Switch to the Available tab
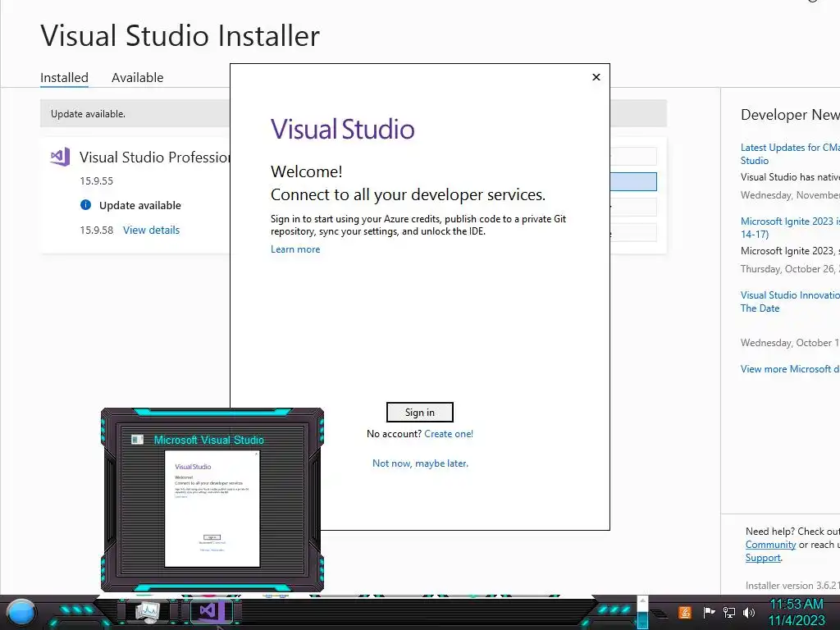The height and width of the screenshot is (630, 840). coord(137,78)
